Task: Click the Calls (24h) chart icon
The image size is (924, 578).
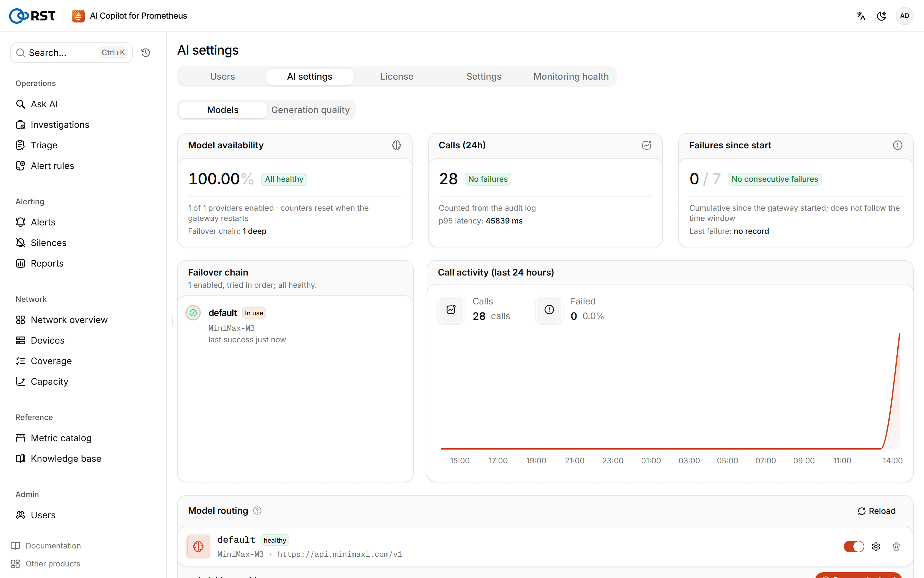Action: coord(646,145)
